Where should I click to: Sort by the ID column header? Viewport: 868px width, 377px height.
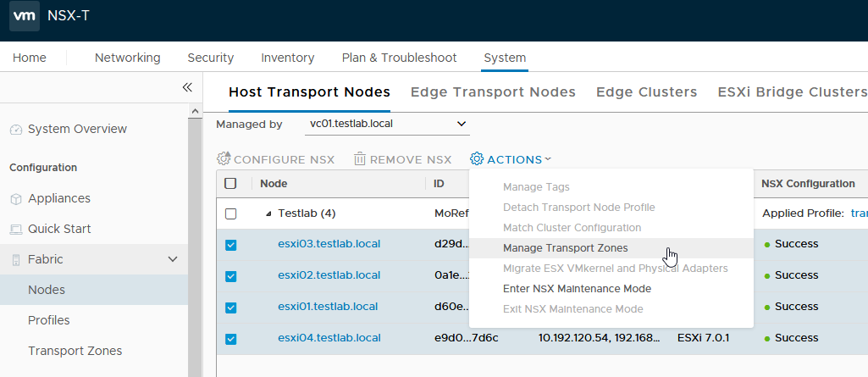pyautogui.click(x=439, y=184)
